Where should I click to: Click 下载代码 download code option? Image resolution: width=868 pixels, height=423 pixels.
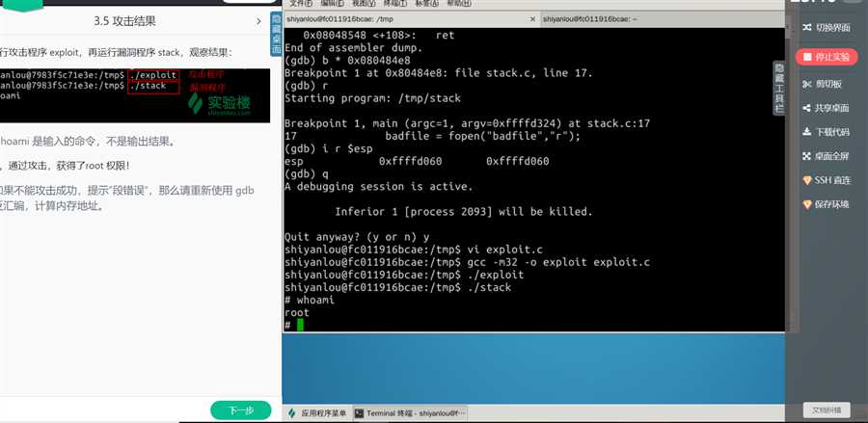pyautogui.click(x=826, y=132)
